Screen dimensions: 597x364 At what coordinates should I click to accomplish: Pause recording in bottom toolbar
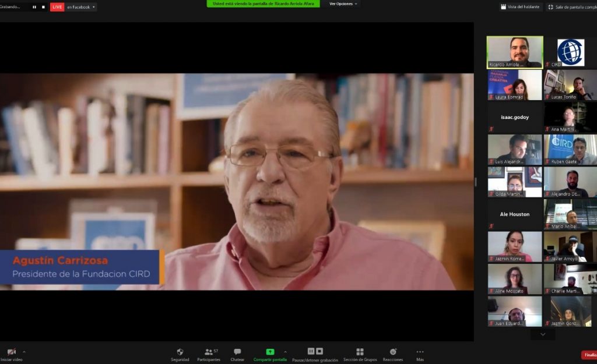point(311,351)
